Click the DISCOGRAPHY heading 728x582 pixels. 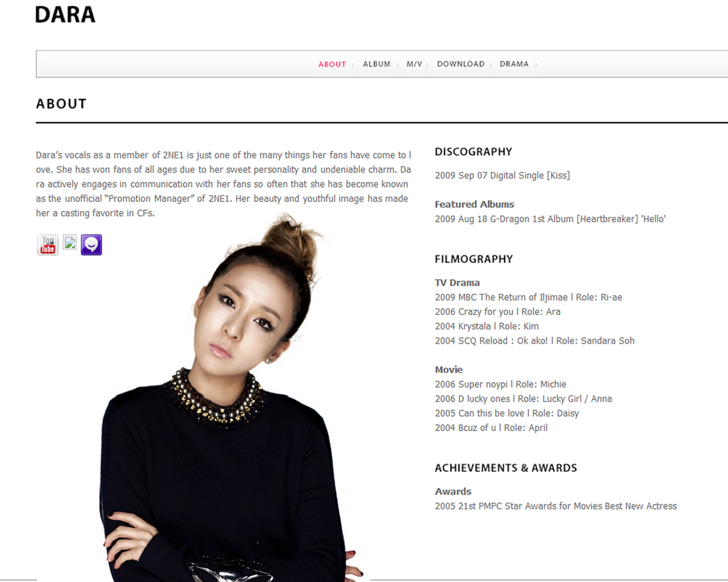coord(473,152)
